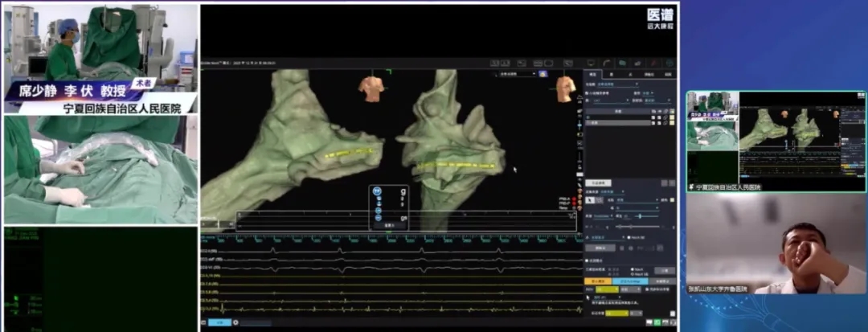
Task: Click the right torso orientation model
Action: [x=566, y=87]
